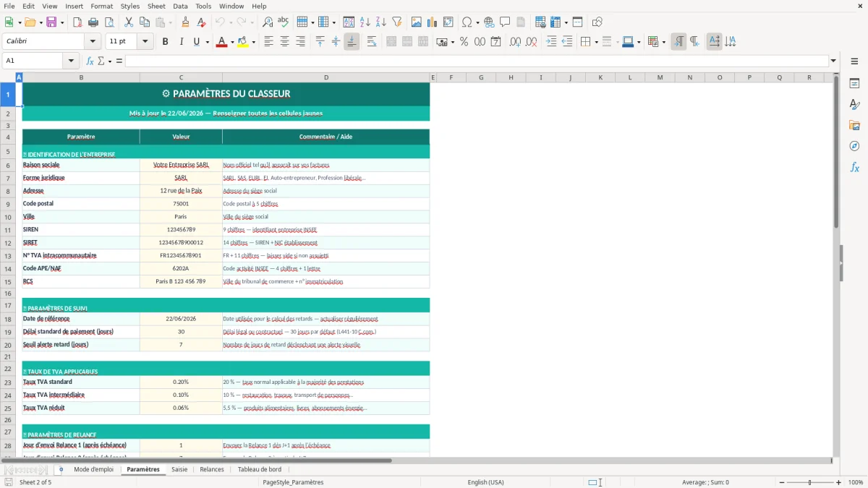Screen dimensions: 868x488
Task: Click the PageStyle_Paramètres status bar entry
Action: point(293,482)
